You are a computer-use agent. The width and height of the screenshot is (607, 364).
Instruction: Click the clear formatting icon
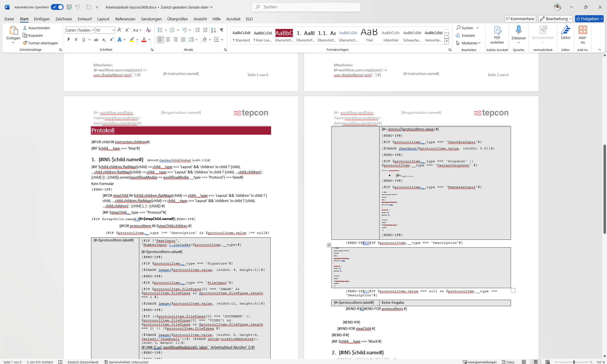coord(148,30)
